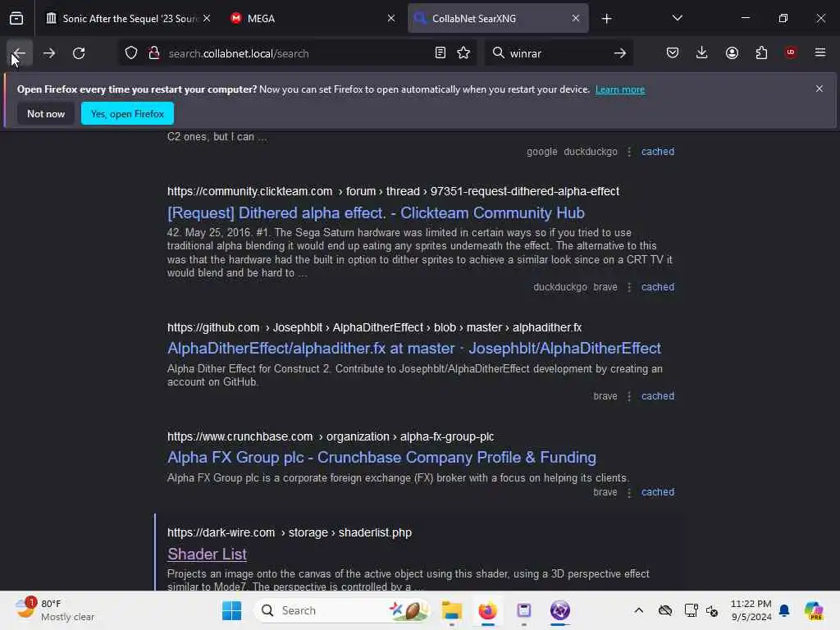Viewport: 840px width, 630px height.
Task: Expand options dots beside google duckduckgo
Action: (x=629, y=152)
